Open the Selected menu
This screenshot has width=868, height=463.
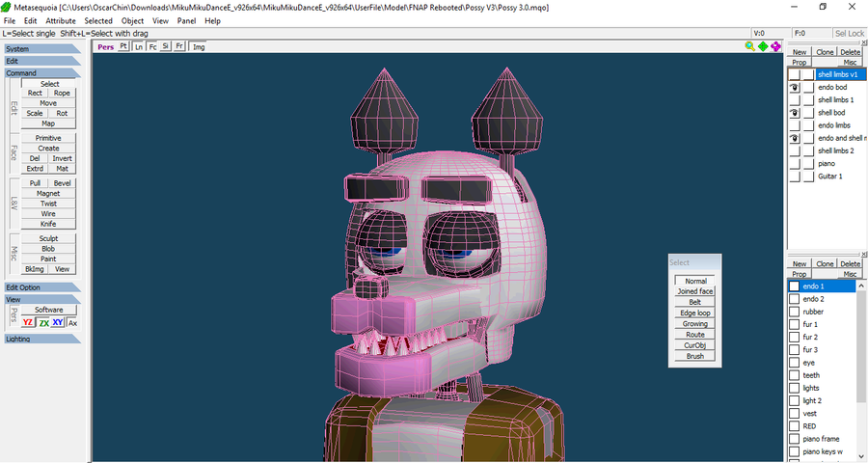pos(98,20)
